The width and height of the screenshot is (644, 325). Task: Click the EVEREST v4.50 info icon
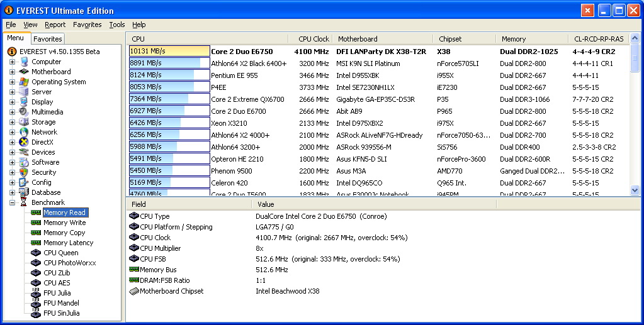[12, 52]
